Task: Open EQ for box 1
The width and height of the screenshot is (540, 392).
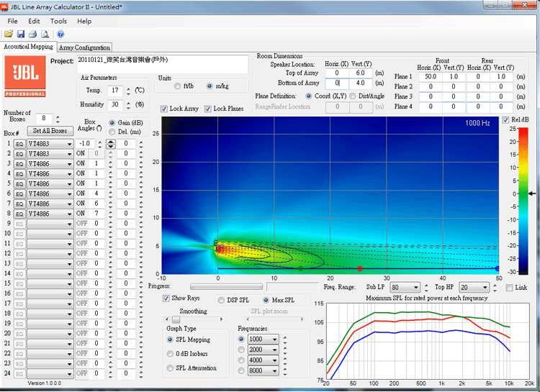Action: 19,144
